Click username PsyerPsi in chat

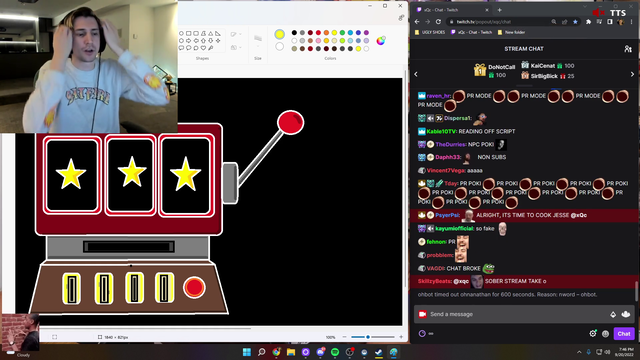[447, 215]
